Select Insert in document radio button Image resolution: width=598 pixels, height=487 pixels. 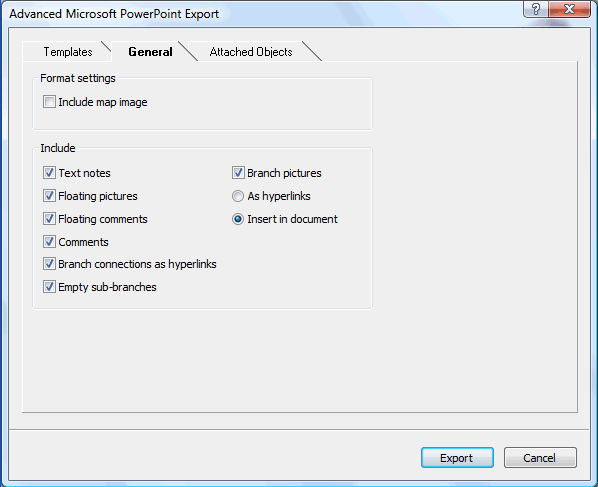(x=238, y=219)
